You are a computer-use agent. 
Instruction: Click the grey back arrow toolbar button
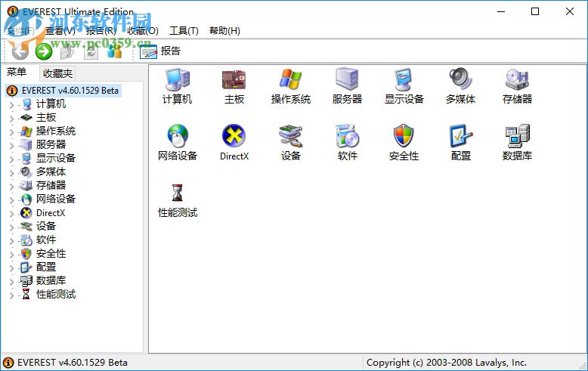20,51
